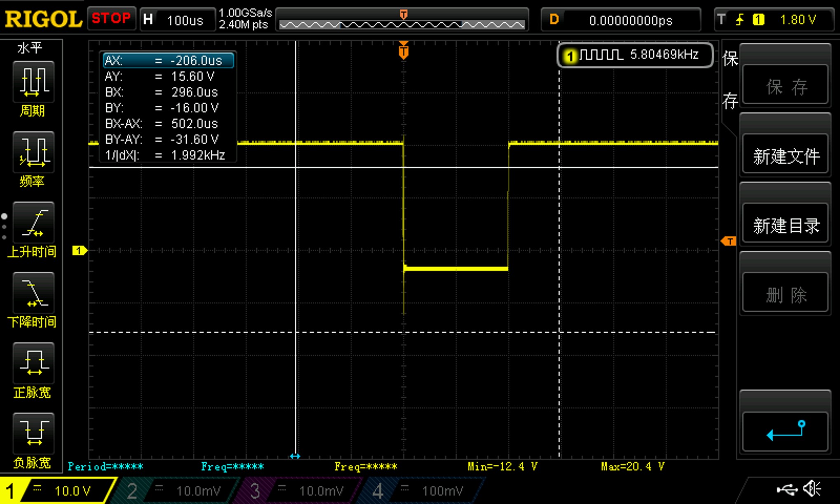840x504 pixels.
Task: Click the back return arrow icon
Action: 785,431
